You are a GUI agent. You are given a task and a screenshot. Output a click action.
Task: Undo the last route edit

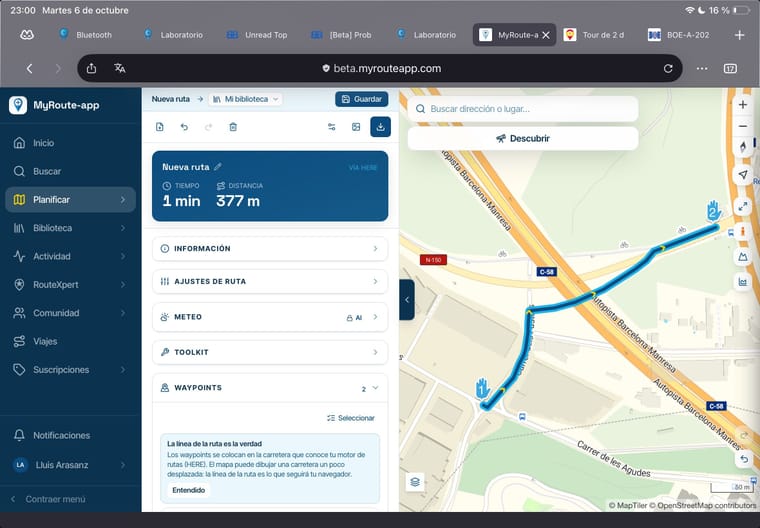coord(184,127)
